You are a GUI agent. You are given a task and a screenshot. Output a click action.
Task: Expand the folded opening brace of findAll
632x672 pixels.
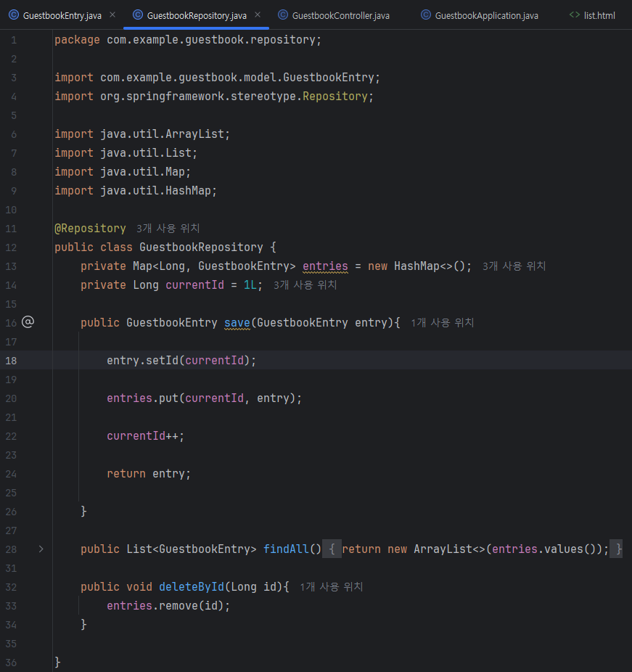tap(332, 549)
